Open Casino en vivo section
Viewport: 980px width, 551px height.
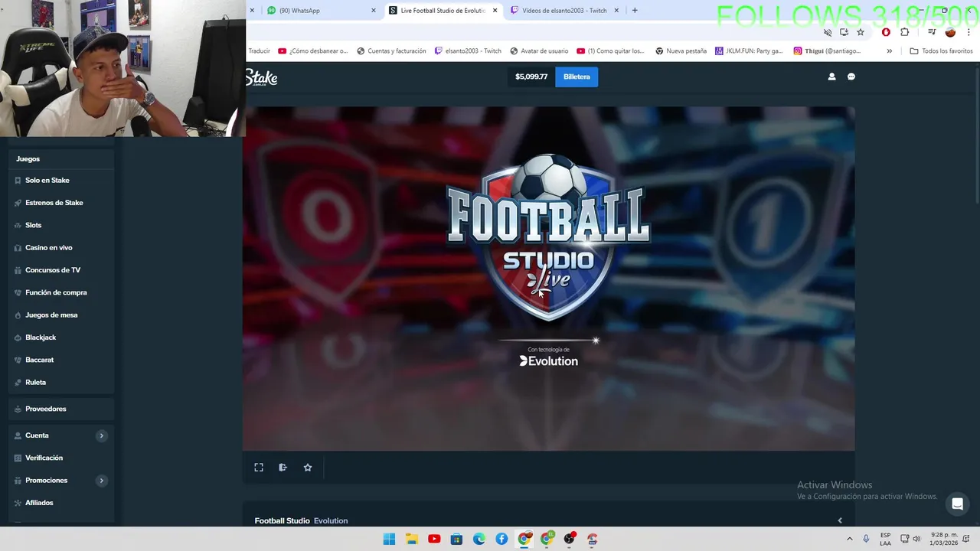click(61, 248)
